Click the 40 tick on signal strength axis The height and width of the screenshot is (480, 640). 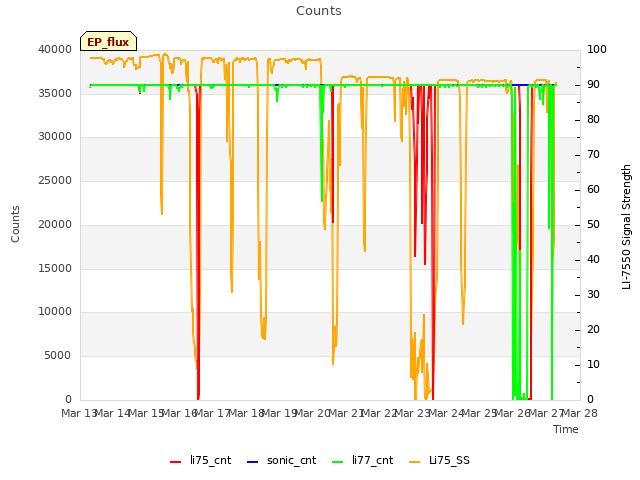(x=593, y=260)
